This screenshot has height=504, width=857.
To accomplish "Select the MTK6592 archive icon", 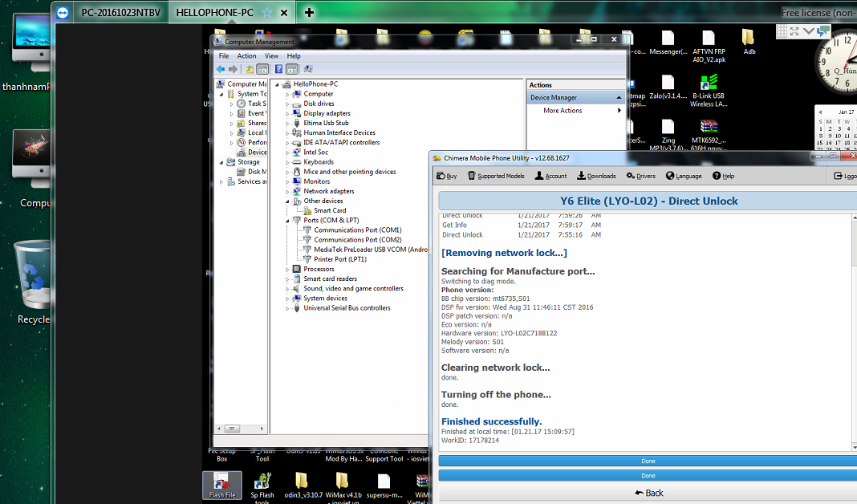I will click(x=709, y=135).
